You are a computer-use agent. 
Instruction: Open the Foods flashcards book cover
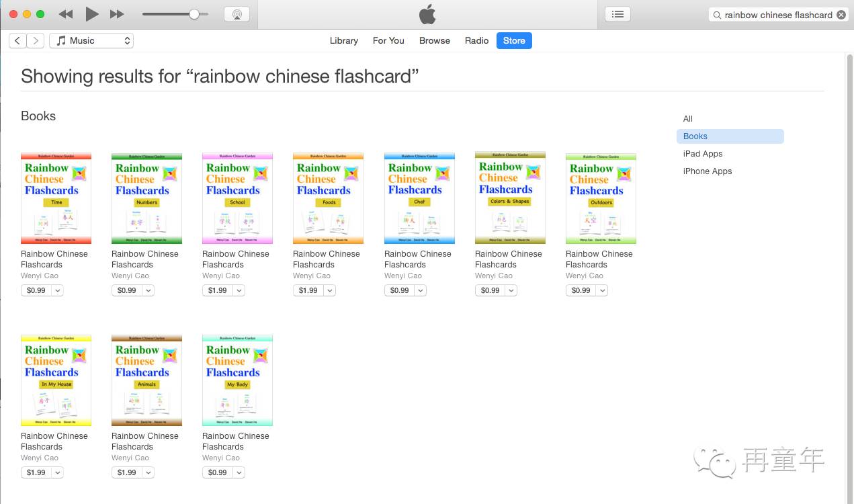tap(329, 198)
